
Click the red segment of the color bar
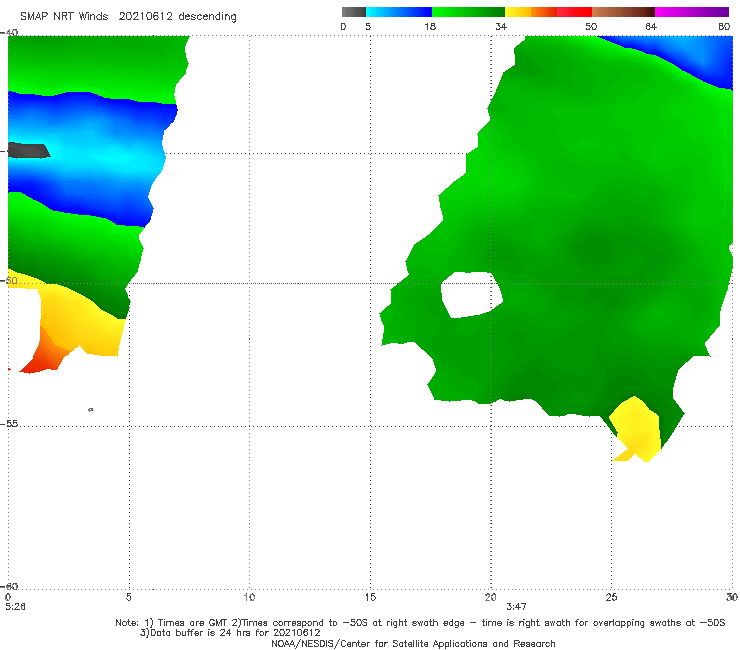[575, 12]
